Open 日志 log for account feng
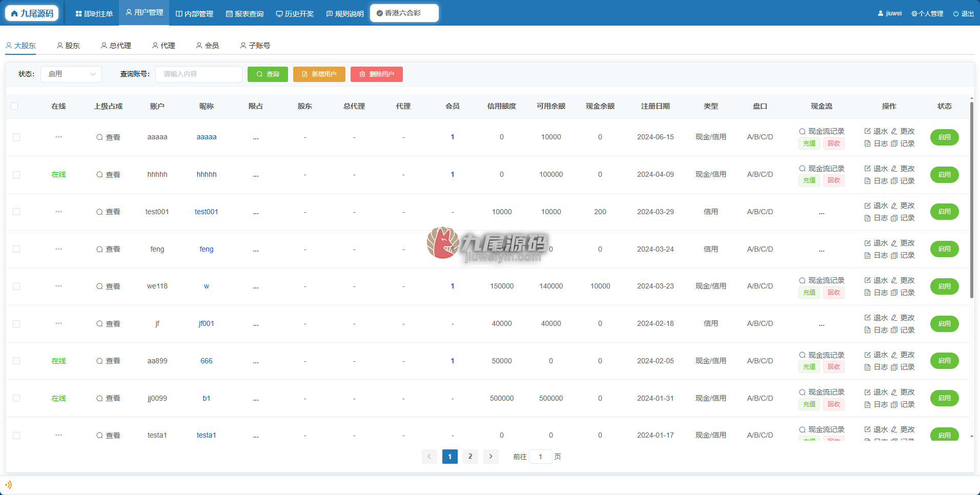 876,255
